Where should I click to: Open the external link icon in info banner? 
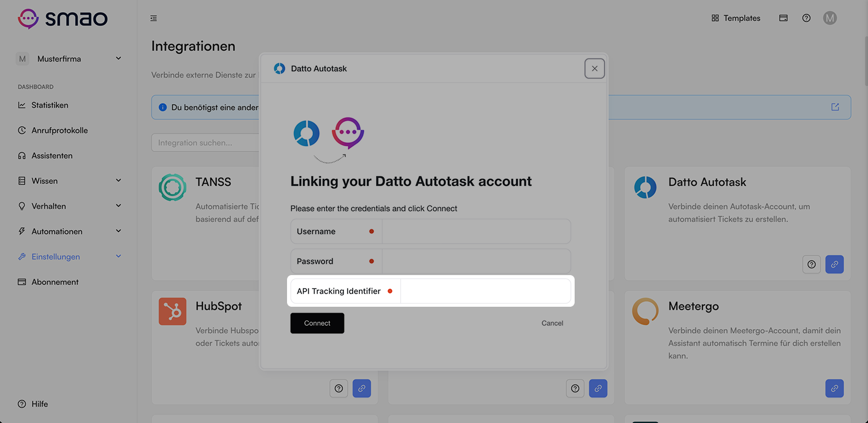tap(835, 107)
